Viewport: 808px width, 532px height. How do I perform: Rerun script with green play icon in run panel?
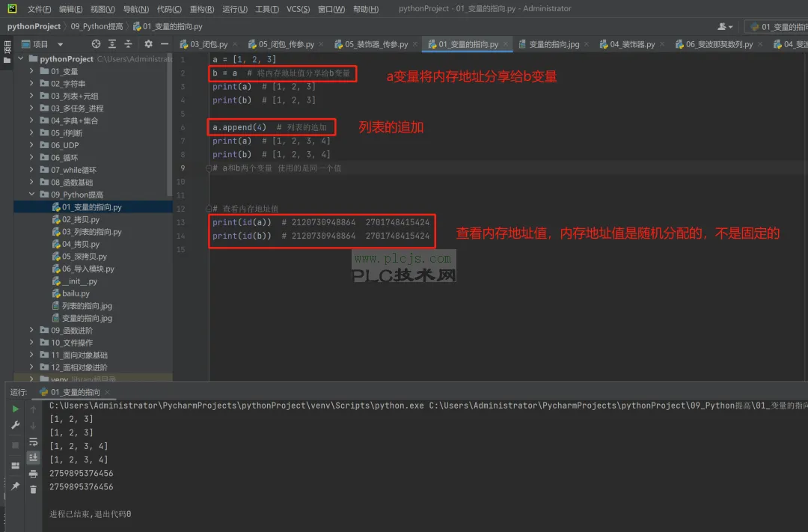(16, 409)
